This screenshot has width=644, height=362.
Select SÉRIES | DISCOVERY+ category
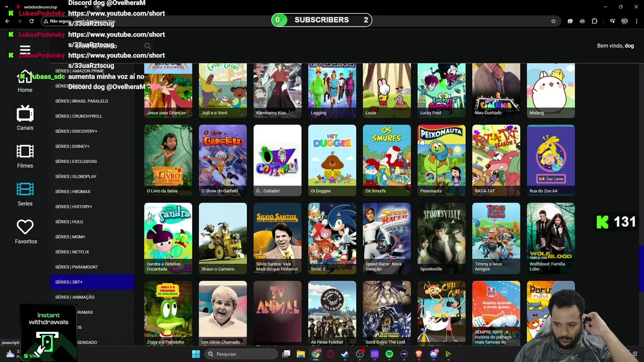[93, 131]
